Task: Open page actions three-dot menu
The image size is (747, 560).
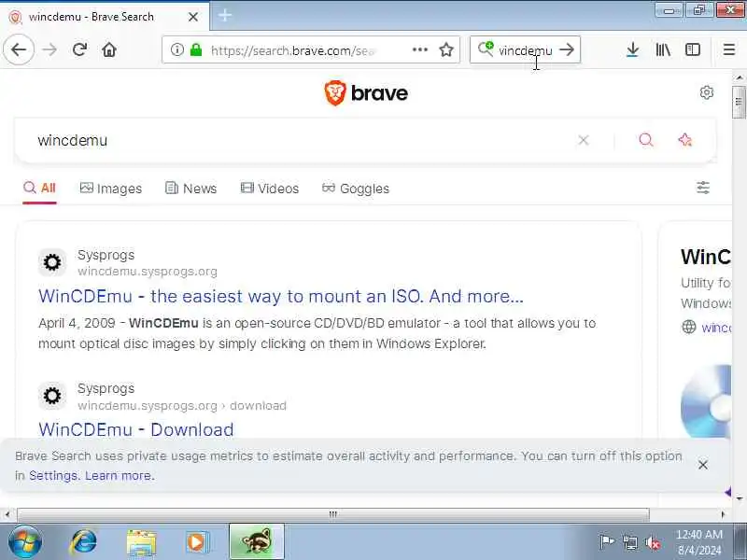Action: pyautogui.click(x=419, y=49)
